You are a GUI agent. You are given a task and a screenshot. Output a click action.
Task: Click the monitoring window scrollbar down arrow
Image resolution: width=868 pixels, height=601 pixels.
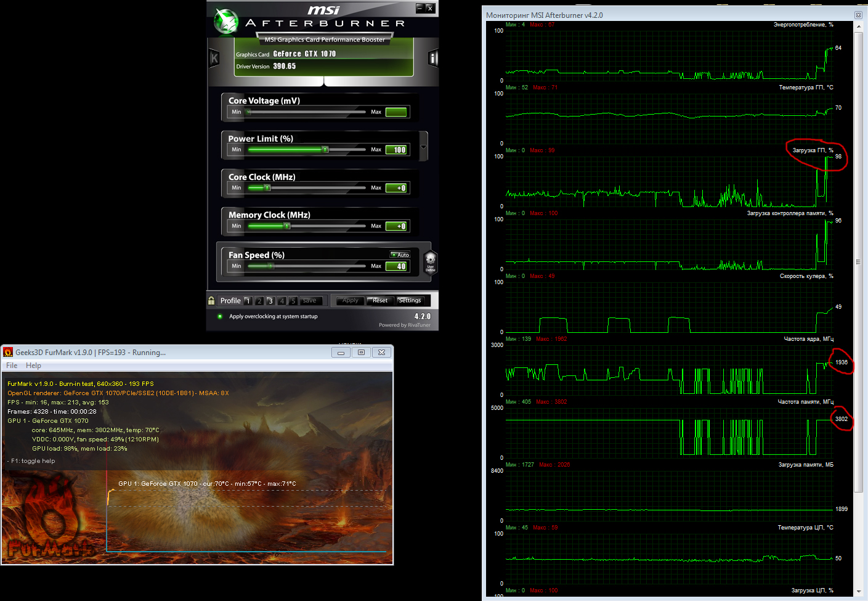859,592
